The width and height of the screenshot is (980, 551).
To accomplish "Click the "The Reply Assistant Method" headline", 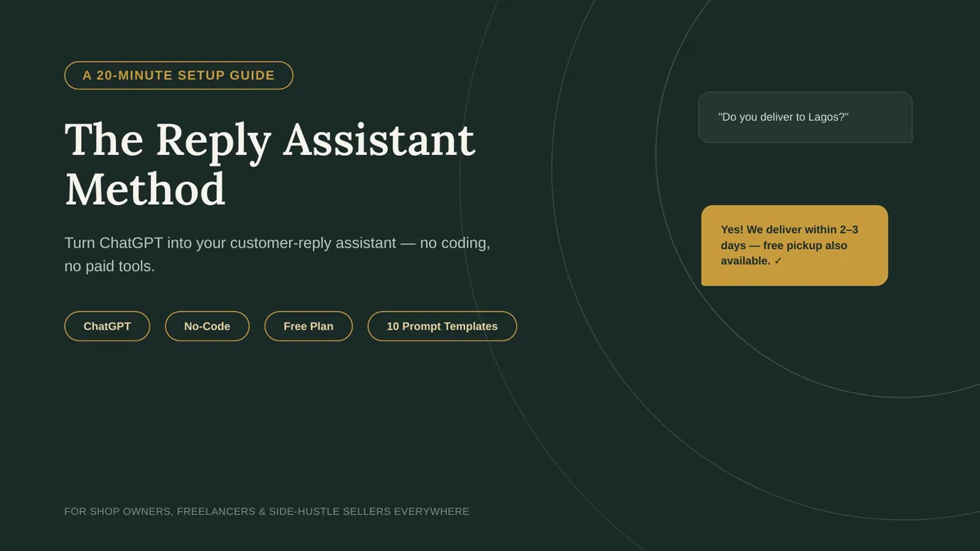I will (x=269, y=163).
